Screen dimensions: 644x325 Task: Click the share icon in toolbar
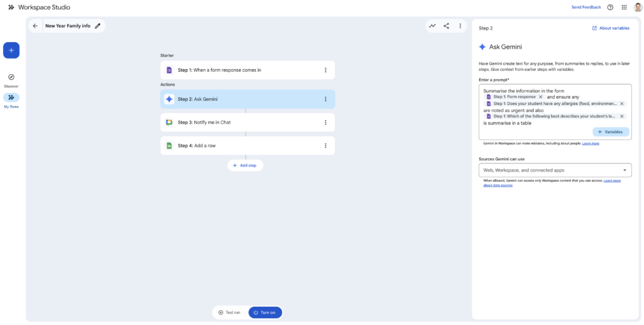click(x=447, y=26)
